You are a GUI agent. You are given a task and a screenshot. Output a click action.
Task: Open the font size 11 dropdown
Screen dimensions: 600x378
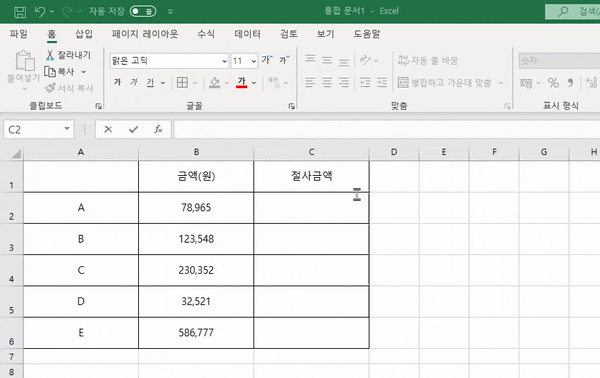[254, 61]
